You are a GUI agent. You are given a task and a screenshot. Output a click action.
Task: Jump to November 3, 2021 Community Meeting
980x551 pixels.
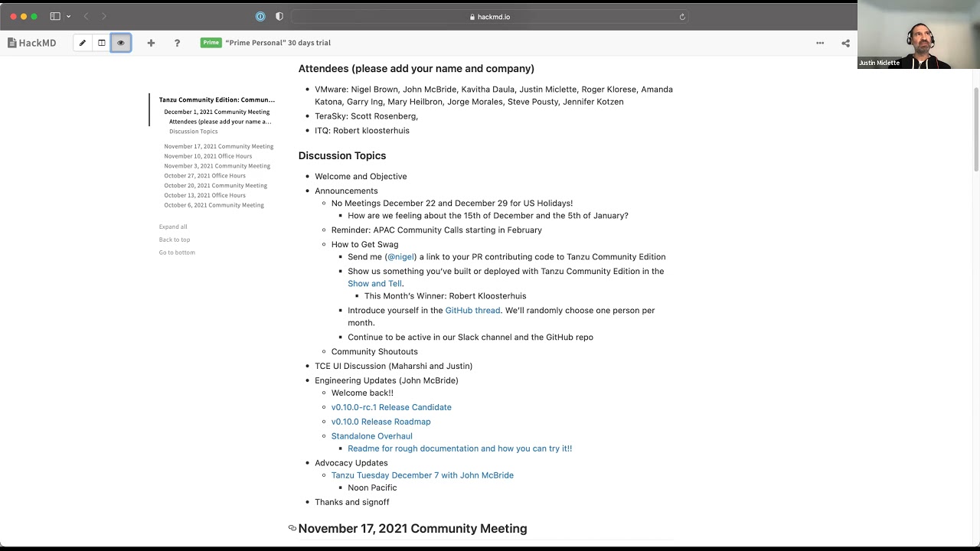217,166
